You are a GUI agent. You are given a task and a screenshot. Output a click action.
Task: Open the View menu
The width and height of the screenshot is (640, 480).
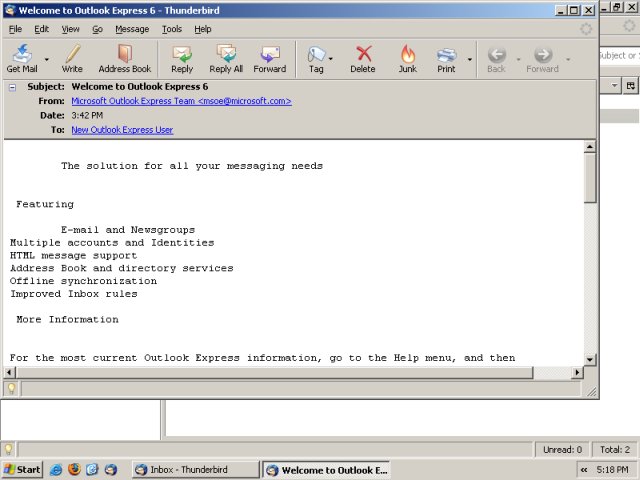[70, 29]
